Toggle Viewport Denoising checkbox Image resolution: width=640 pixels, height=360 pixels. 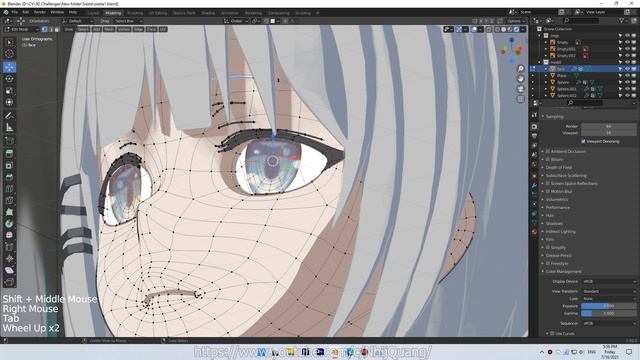click(583, 141)
